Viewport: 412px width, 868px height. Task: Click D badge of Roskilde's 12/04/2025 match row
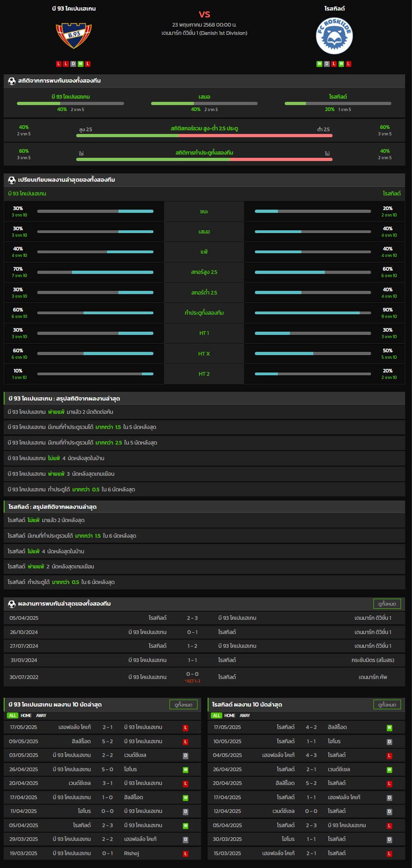point(389,812)
